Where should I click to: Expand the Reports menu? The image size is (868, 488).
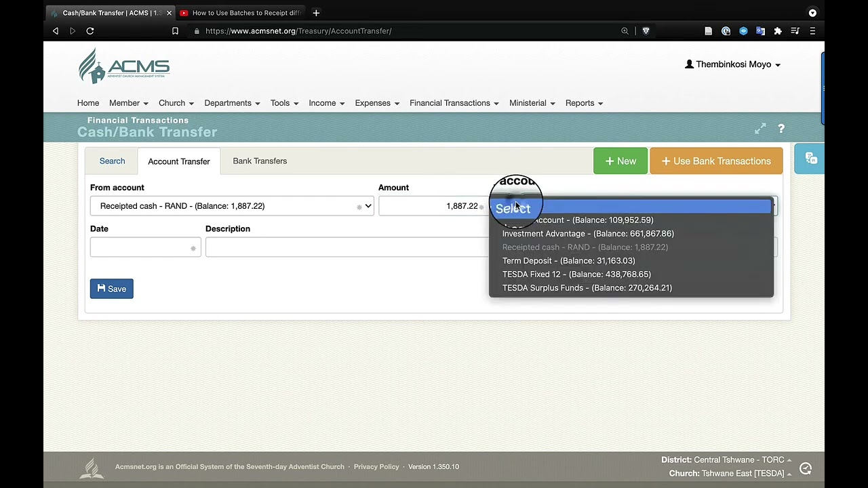point(584,103)
